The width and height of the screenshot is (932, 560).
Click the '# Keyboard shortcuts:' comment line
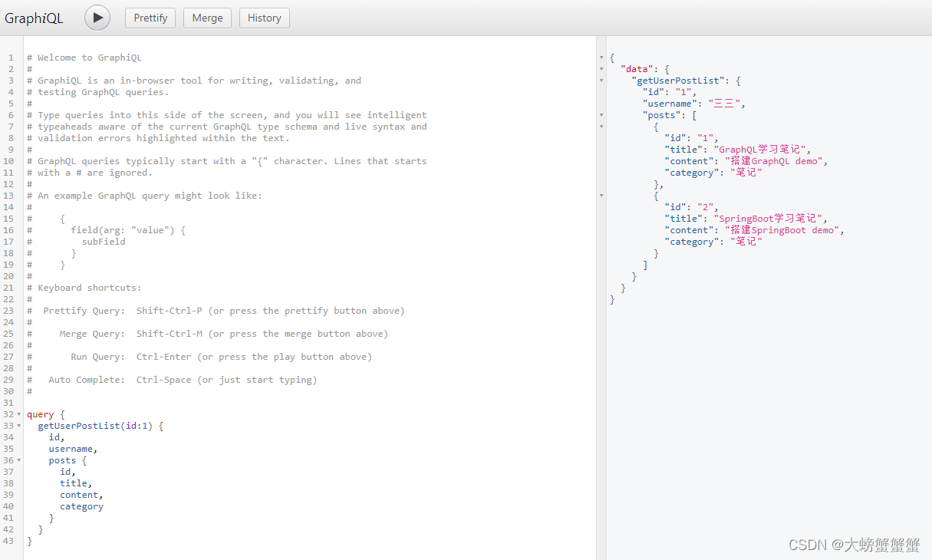[x=84, y=288]
